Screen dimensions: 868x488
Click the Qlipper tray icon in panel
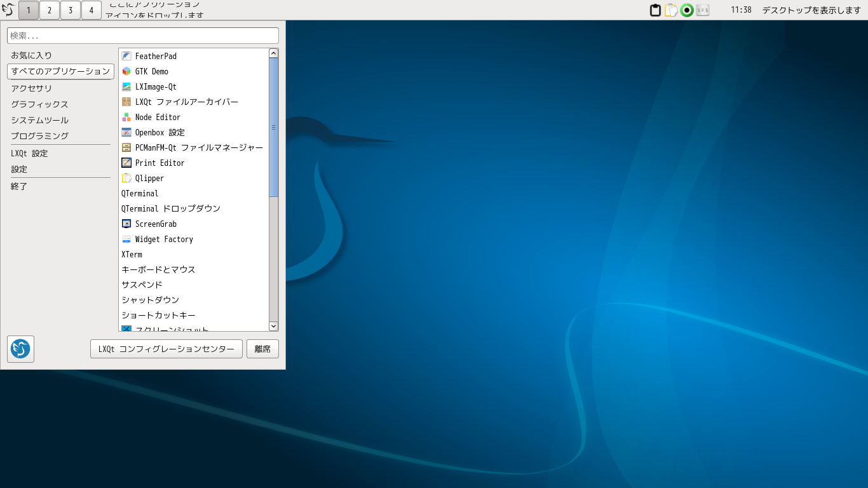coord(671,10)
